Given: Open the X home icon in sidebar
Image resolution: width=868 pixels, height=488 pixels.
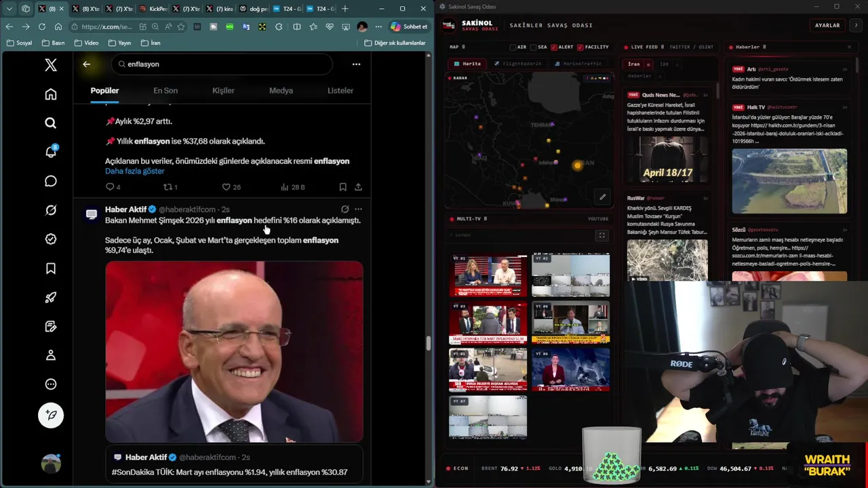Looking at the screenshot, I should point(51,94).
